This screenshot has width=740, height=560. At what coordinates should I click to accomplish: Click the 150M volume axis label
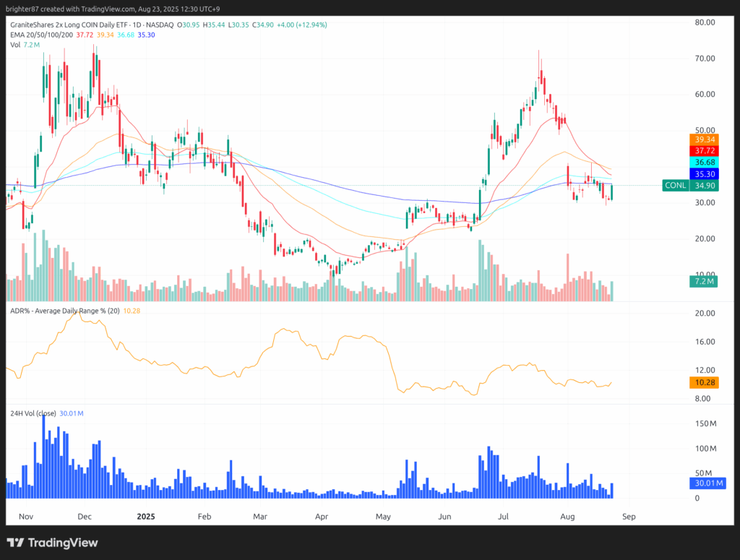pos(705,423)
